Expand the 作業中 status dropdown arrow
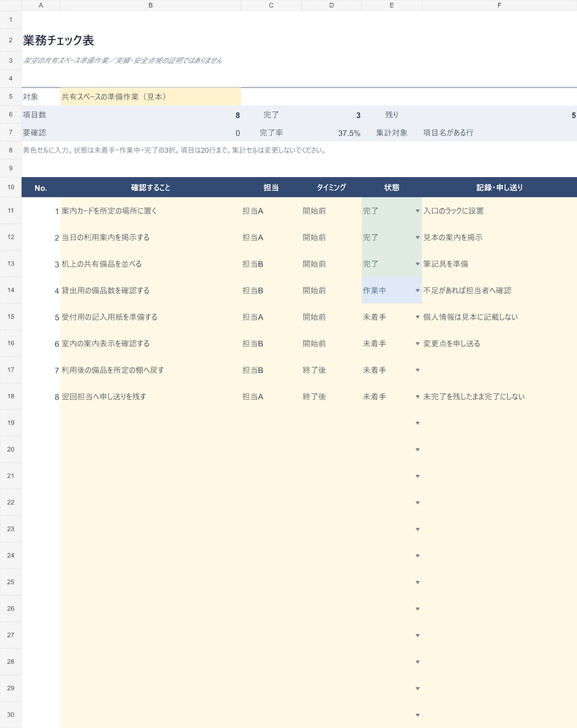 pyautogui.click(x=418, y=291)
